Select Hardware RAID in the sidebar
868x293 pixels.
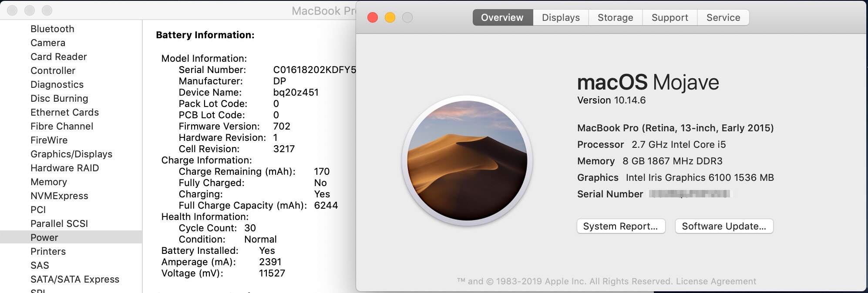pyautogui.click(x=64, y=168)
